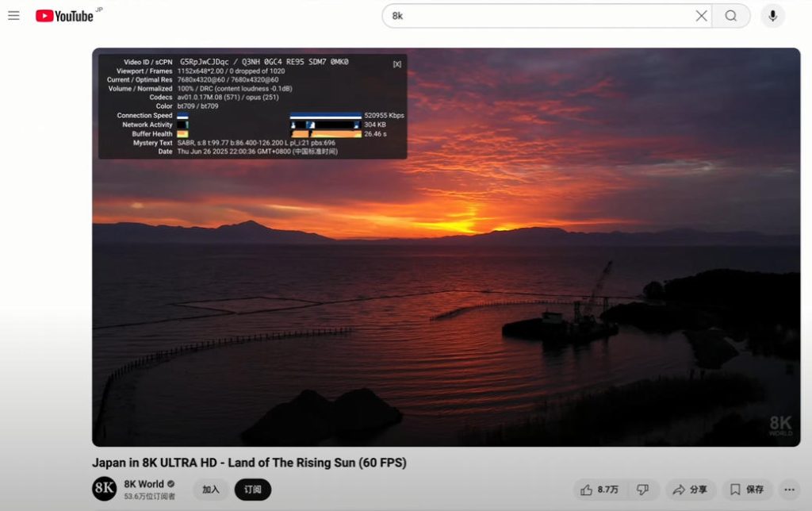This screenshot has width=812, height=511.
Task: Focus the search field containing 8k
Action: (x=539, y=16)
